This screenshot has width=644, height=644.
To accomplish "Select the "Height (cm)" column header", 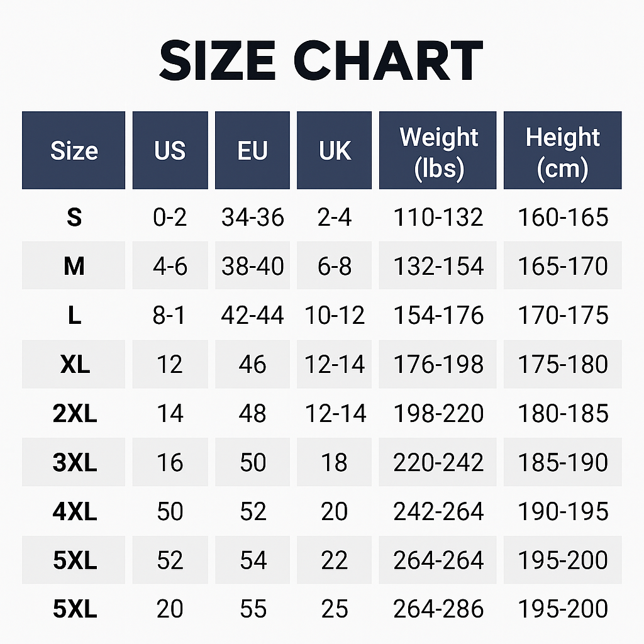I will click(x=563, y=152).
